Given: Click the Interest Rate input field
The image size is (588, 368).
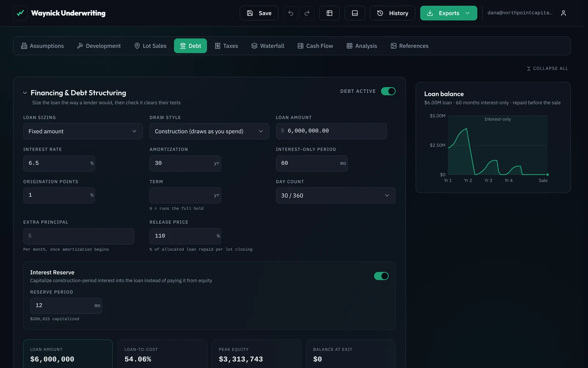Looking at the screenshot, I should click(x=59, y=163).
